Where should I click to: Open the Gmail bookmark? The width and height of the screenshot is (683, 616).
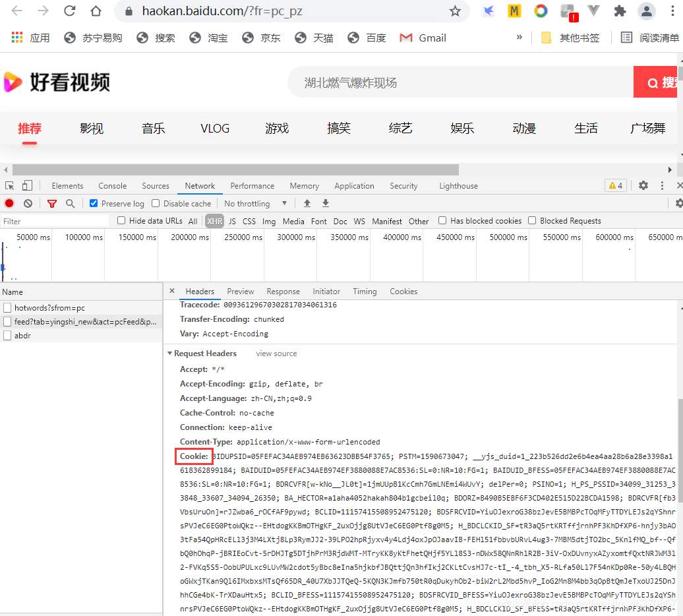(x=423, y=38)
